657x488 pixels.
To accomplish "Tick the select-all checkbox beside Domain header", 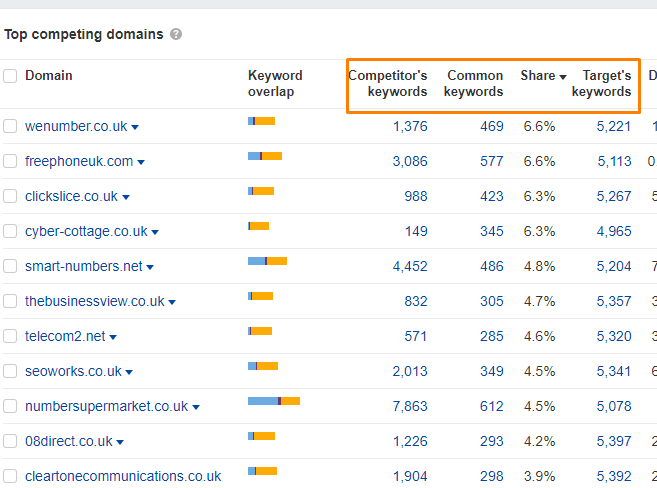I will point(10,76).
